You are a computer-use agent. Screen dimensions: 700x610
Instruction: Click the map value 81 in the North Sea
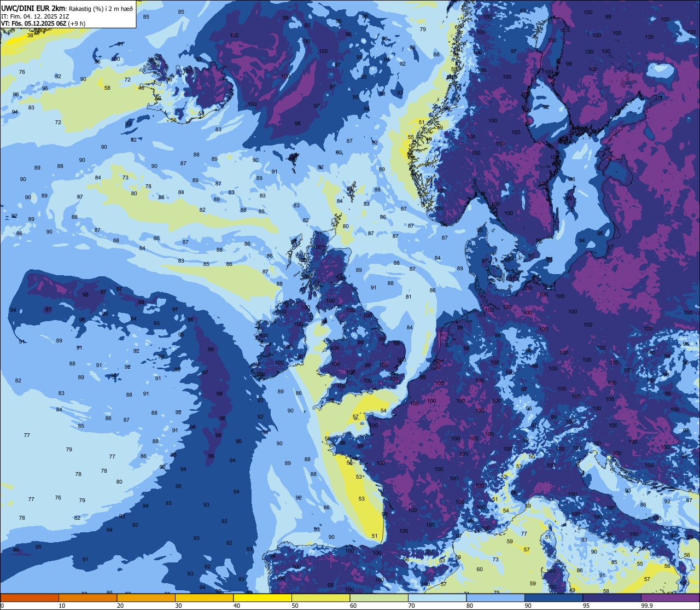[x=409, y=297]
